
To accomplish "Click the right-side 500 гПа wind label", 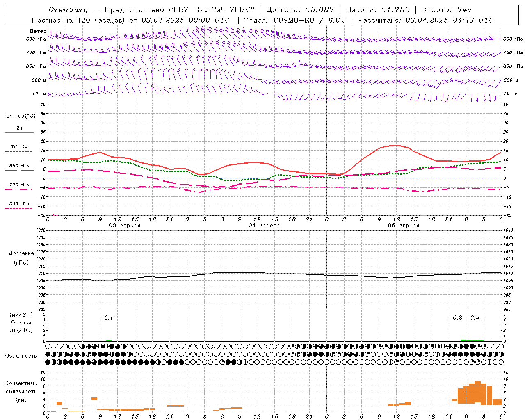I will [513, 39].
